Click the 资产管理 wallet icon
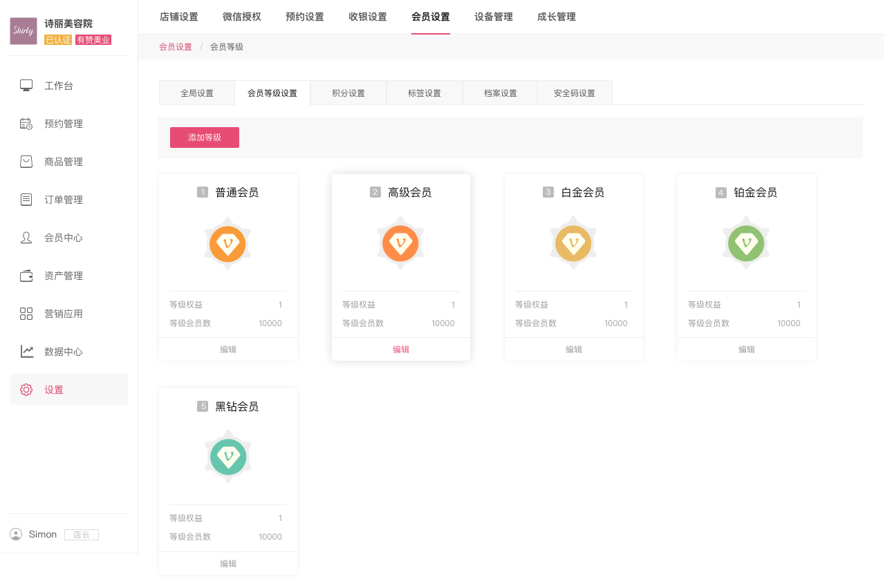885x588 pixels. pyautogui.click(x=26, y=276)
